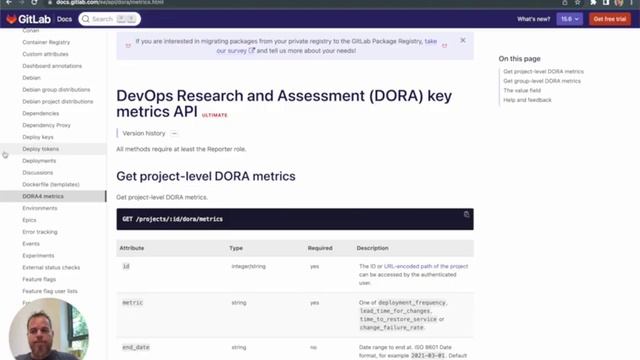Click the presenter webcam thumbnail
This screenshot has height=360, width=640.
click(49, 329)
